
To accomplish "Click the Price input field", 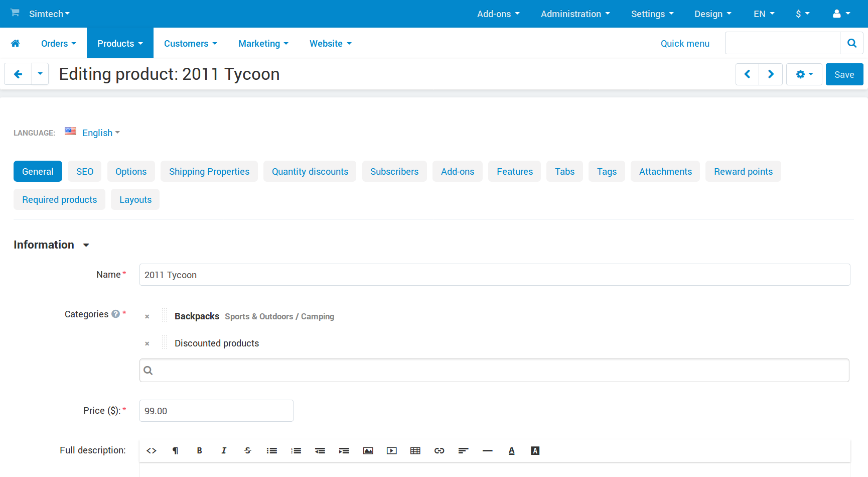I will pos(216,411).
